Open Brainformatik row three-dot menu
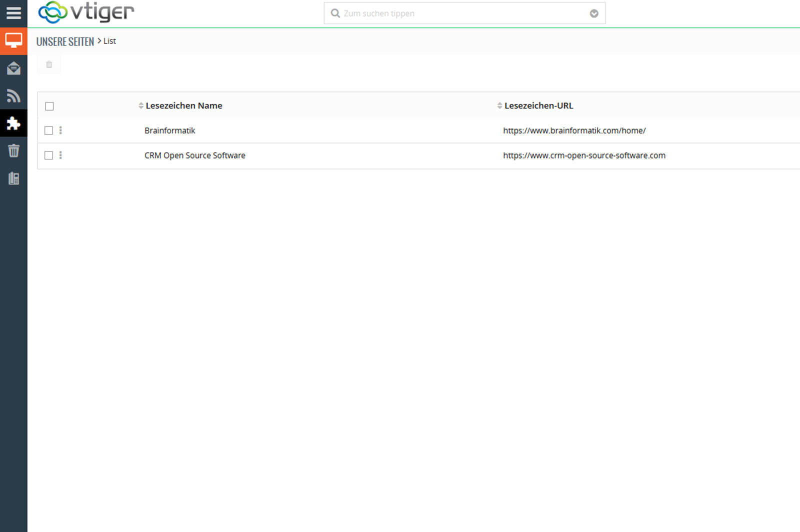800x532 pixels. [x=60, y=130]
